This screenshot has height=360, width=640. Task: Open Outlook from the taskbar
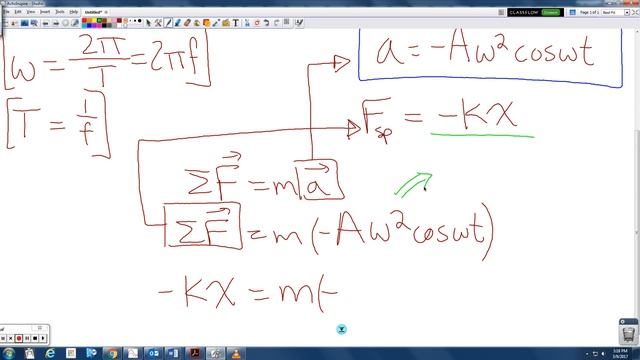[153, 353]
